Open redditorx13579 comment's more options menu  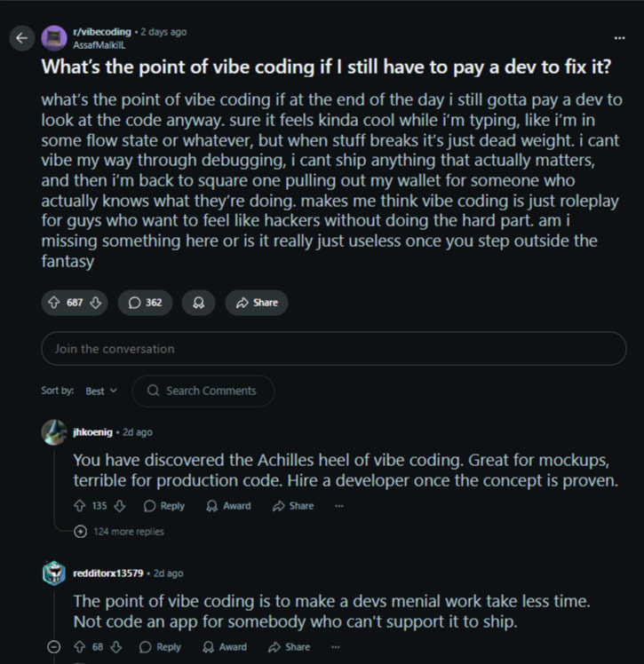[x=335, y=647]
